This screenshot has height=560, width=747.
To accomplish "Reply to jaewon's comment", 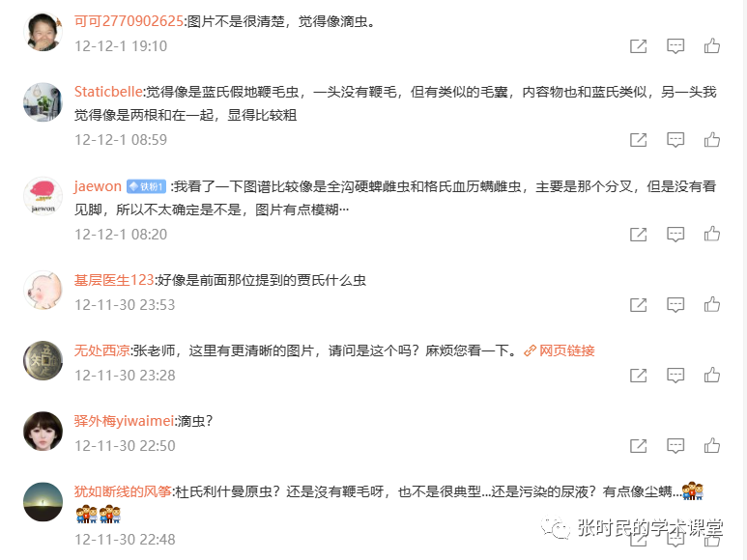I will [675, 234].
